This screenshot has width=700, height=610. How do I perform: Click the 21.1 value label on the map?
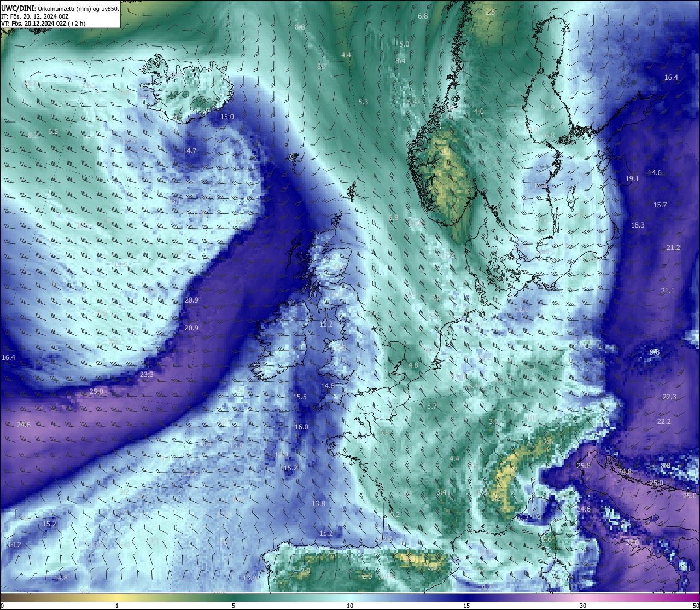[x=668, y=291]
